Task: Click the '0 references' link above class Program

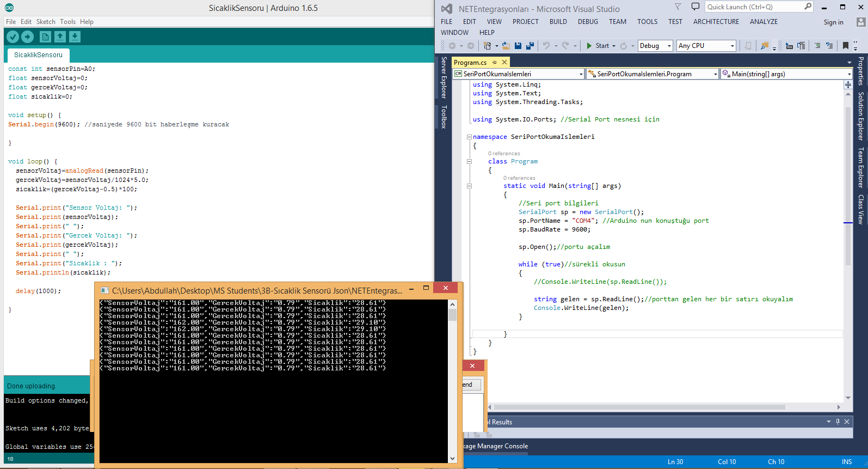Action: coord(504,154)
